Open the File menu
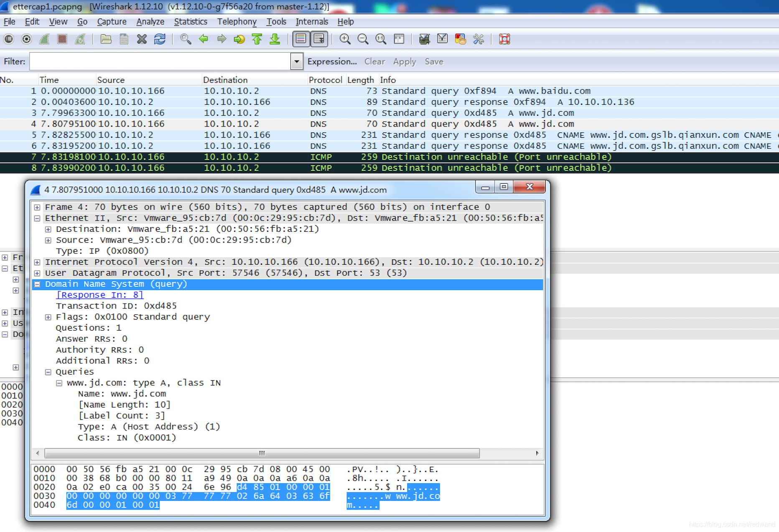Viewport: 779px width, 532px height. 9,22
